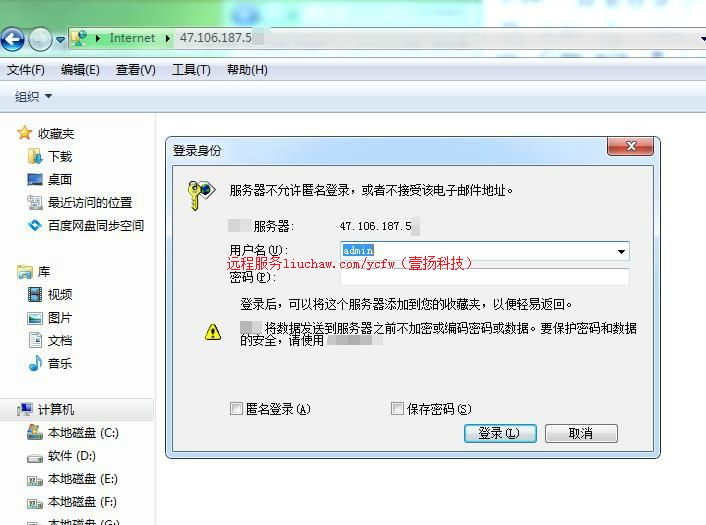706x525 pixels.
Task: Click the password (密码) input field
Action: [484, 277]
